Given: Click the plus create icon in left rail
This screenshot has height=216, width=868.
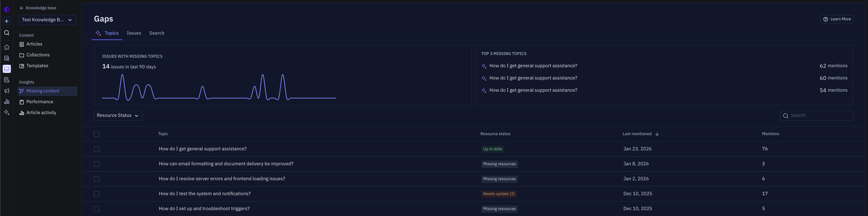Looking at the screenshot, I should coord(6,21).
